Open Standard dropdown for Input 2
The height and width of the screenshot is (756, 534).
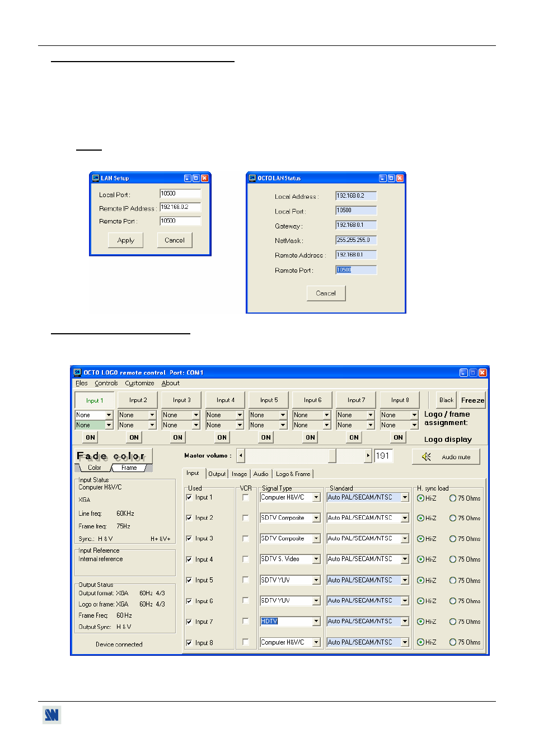tap(405, 518)
